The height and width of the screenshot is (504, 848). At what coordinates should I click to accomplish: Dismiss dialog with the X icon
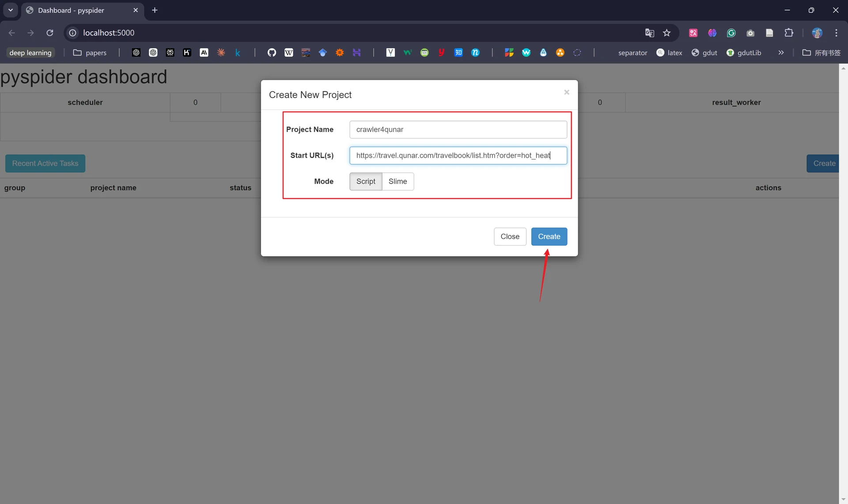[x=567, y=92]
